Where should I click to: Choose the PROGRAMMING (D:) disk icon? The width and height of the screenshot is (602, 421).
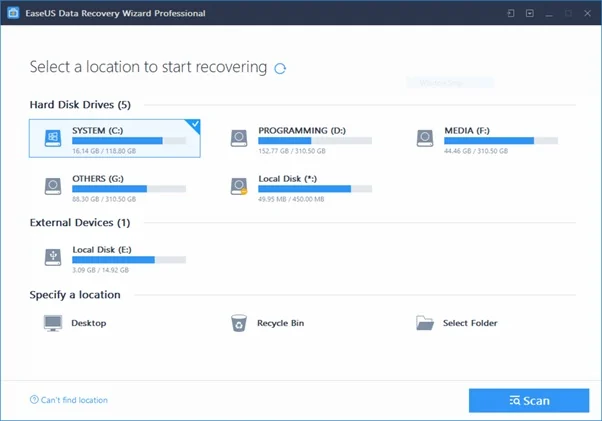tap(239, 136)
